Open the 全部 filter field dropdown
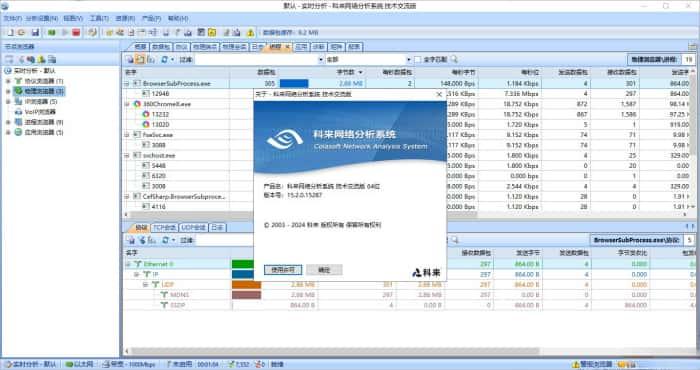Image resolution: width=700 pixels, height=370 pixels. tap(408, 59)
